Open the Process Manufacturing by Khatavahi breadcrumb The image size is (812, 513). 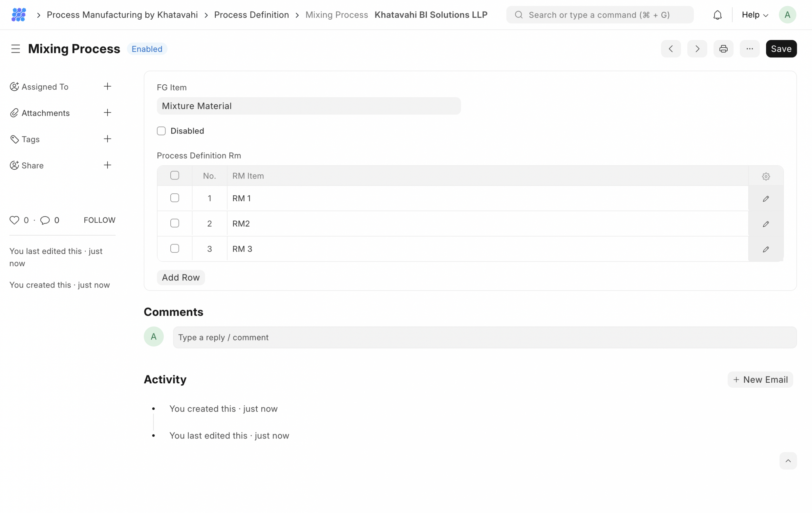[x=122, y=15]
